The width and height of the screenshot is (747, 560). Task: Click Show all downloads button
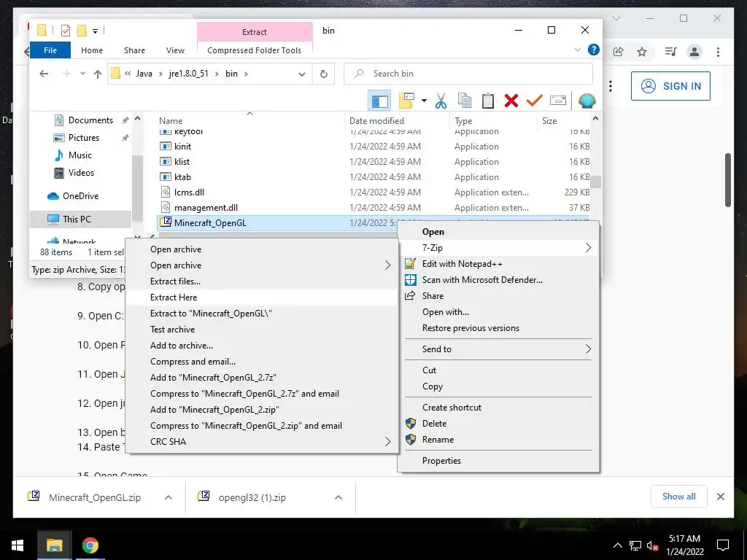click(x=679, y=497)
